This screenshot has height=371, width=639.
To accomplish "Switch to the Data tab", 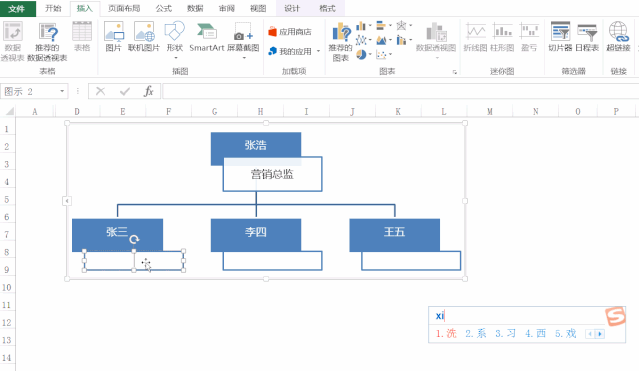I will tap(195, 9).
